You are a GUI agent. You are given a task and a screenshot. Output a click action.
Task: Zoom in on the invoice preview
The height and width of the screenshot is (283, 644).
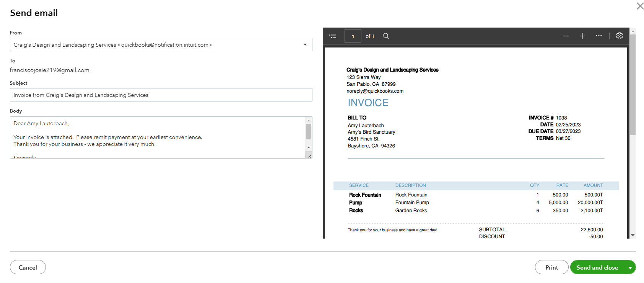point(582,36)
